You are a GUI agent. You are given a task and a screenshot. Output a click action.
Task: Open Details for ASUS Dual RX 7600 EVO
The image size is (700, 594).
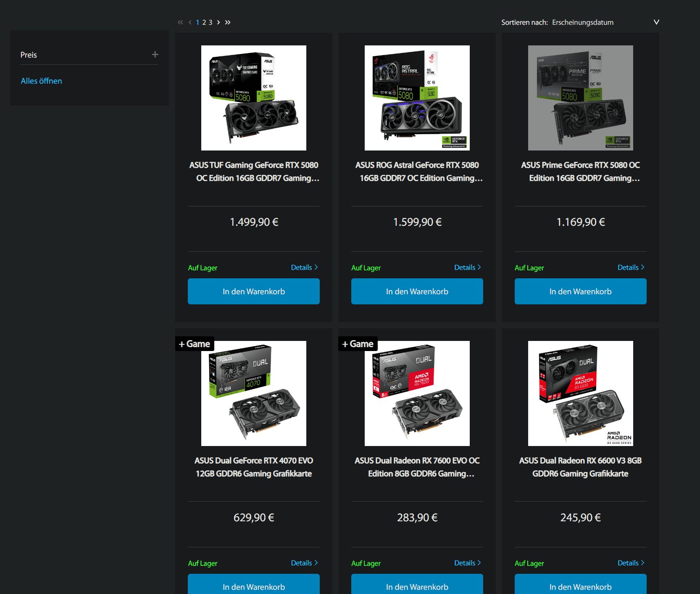tap(468, 563)
